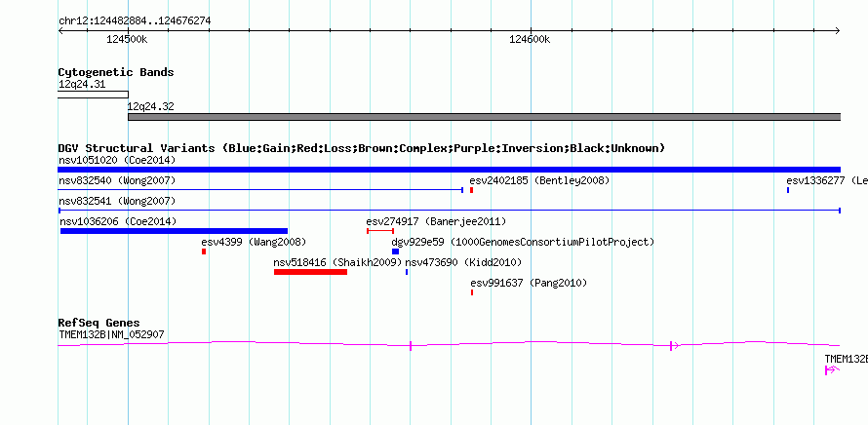Click the 12q24.32 band label
The height and width of the screenshot is (425, 868).
click(150, 106)
